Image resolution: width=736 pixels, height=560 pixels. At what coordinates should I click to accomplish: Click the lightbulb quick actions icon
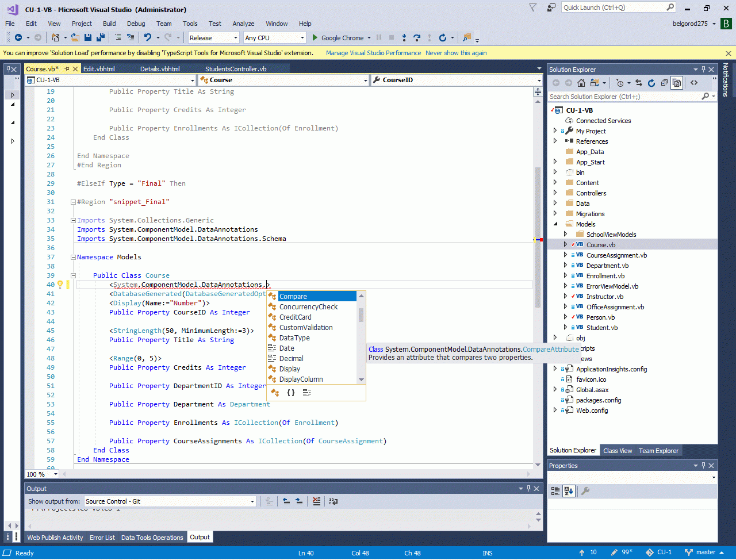click(x=59, y=285)
